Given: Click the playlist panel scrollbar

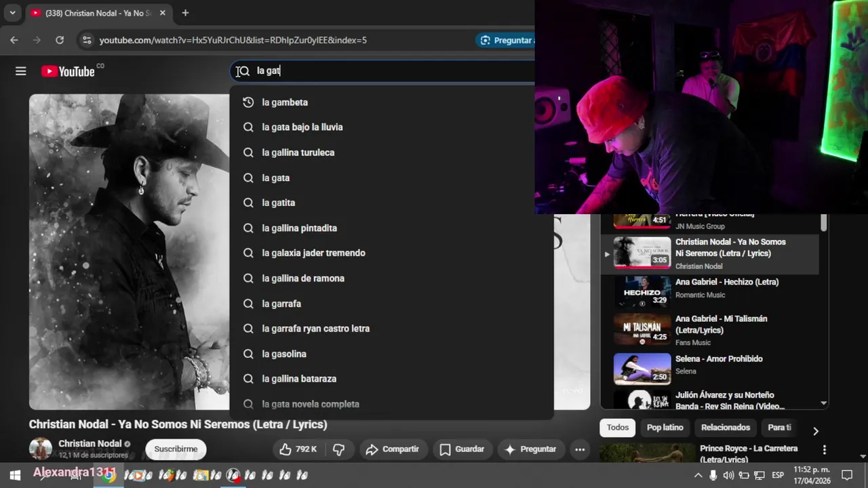Looking at the screenshot, I should (824, 224).
